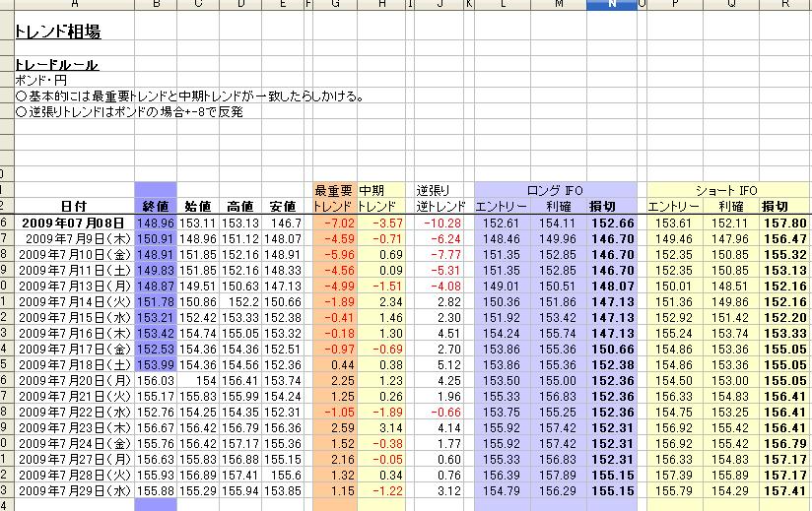Image resolution: width=812 pixels, height=511 pixels.
Task: Click column G header
Action: 334,6
